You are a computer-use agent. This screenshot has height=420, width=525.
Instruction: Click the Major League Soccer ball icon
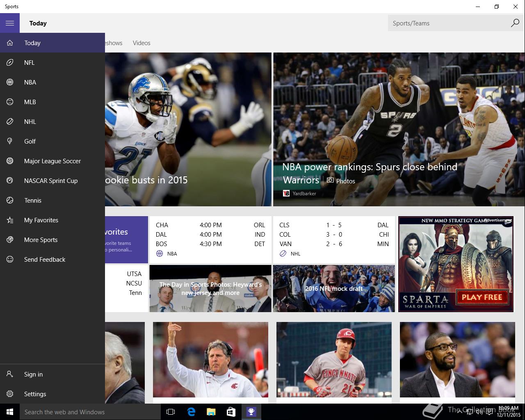pyautogui.click(x=10, y=161)
